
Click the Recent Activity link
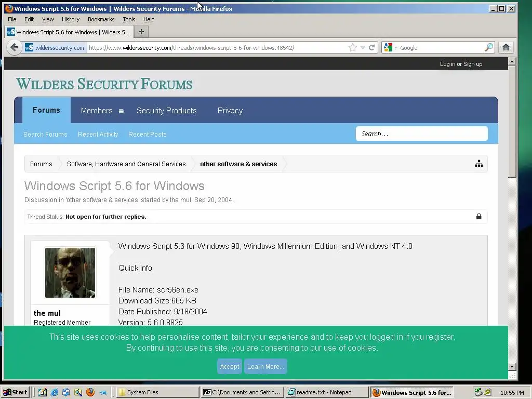click(98, 135)
